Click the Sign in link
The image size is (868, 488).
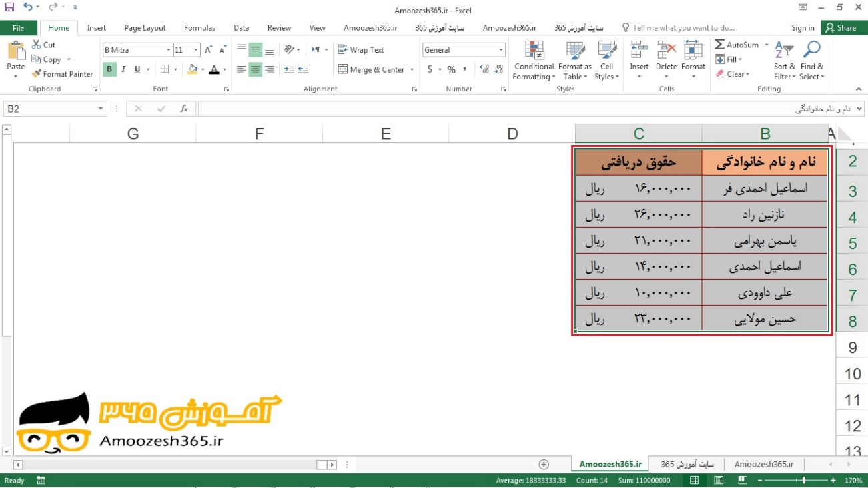tap(803, 28)
